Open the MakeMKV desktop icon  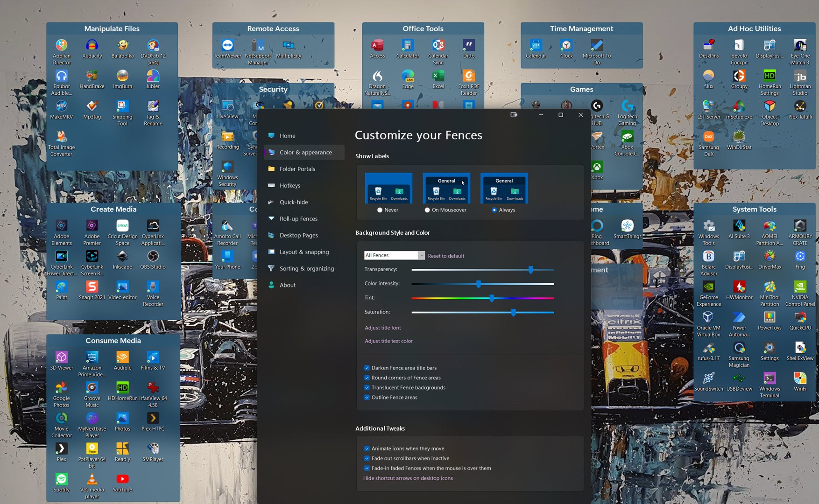pyautogui.click(x=62, y=110)
